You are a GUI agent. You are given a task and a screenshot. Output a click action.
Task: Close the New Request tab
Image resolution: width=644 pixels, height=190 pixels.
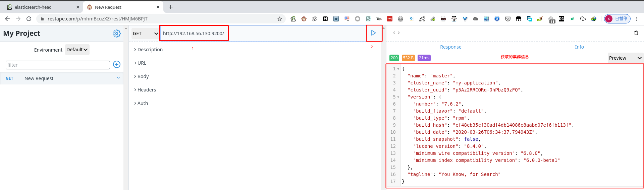(158, 7)
